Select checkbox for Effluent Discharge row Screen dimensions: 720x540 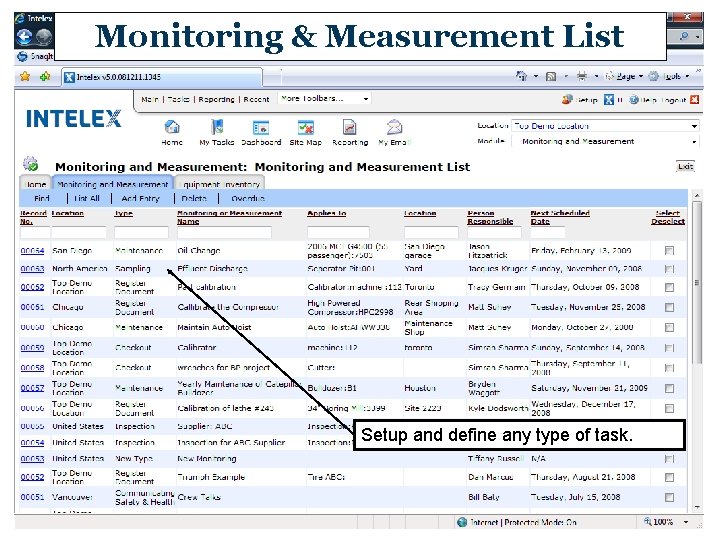[x=669, y=269]
